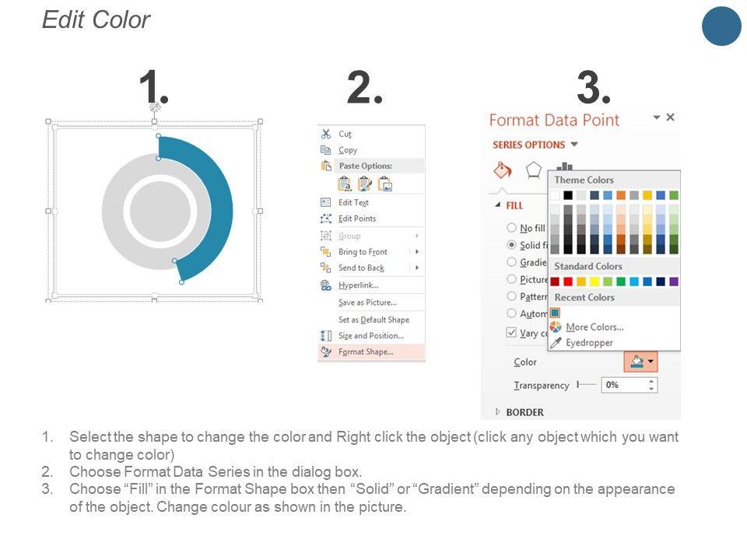747x560 pixels.
Task: Click the Cut scissors icon
Action: (326, 134)
